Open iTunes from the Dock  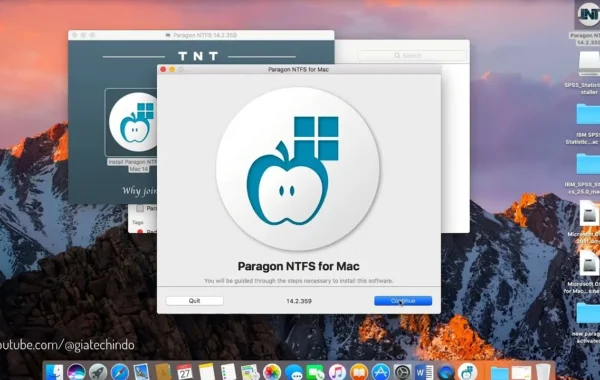pyautogui.click(x=337, y=372)
